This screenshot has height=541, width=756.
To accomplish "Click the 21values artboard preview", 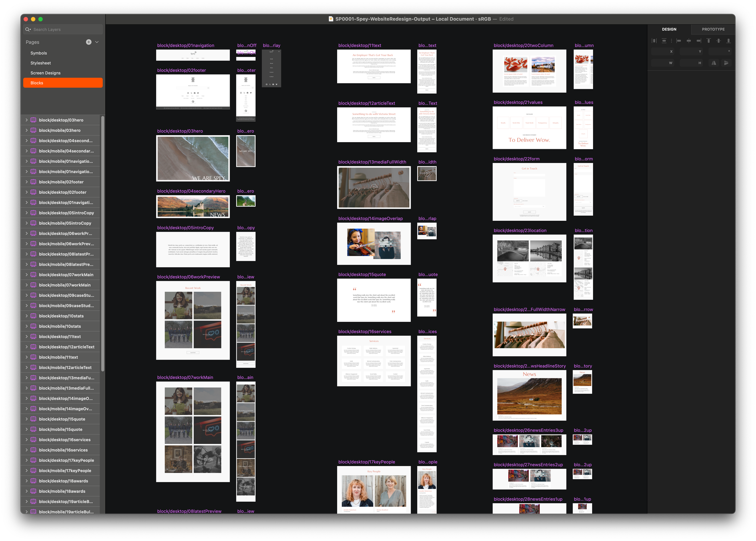I will (529, 128).
